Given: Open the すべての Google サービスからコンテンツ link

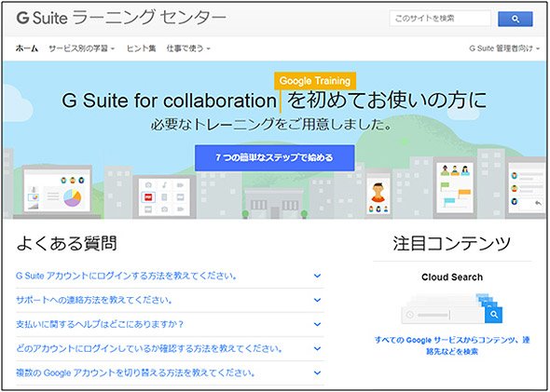Looking at the screenshot, I should click(x=452, y=345).
